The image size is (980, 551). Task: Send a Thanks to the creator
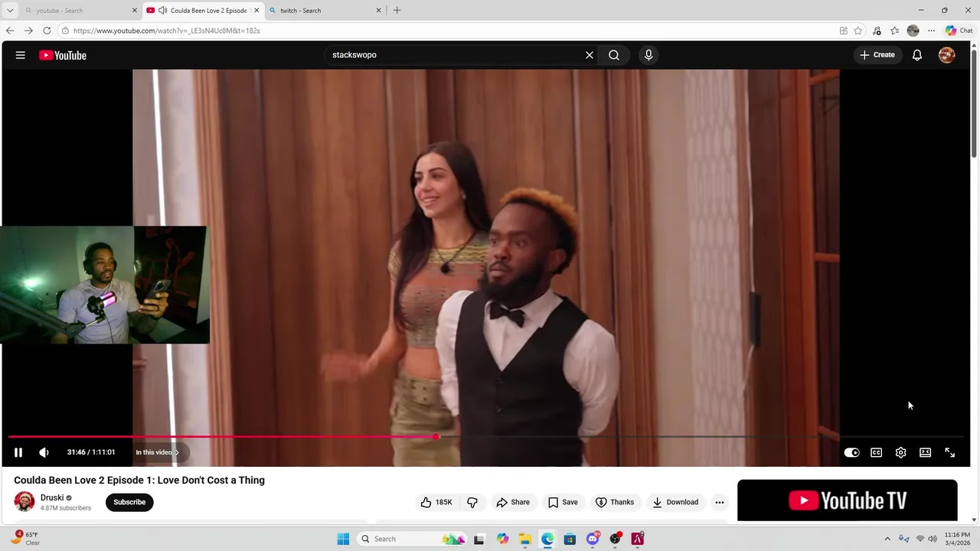tap(615, 502)
